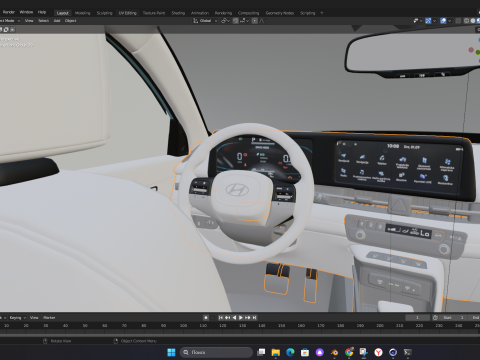
Task: Toggle the snapping magnet button
Action: coord(236,21)
